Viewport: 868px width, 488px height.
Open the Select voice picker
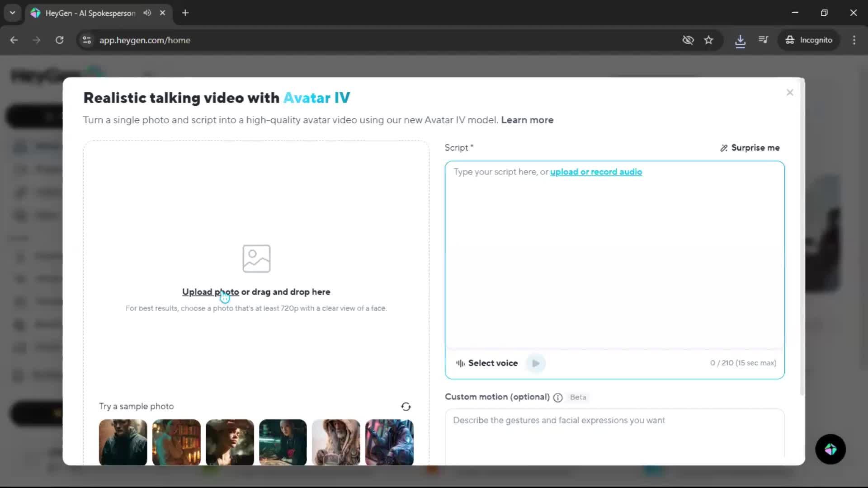487,363
